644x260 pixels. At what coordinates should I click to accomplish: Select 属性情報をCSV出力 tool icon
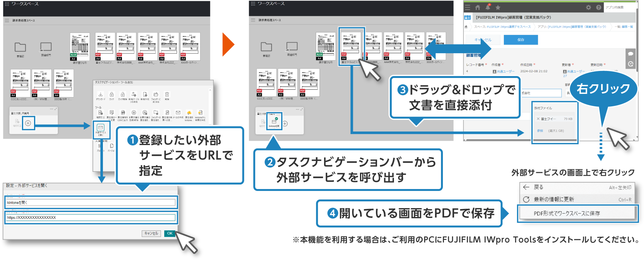point(123,113)
